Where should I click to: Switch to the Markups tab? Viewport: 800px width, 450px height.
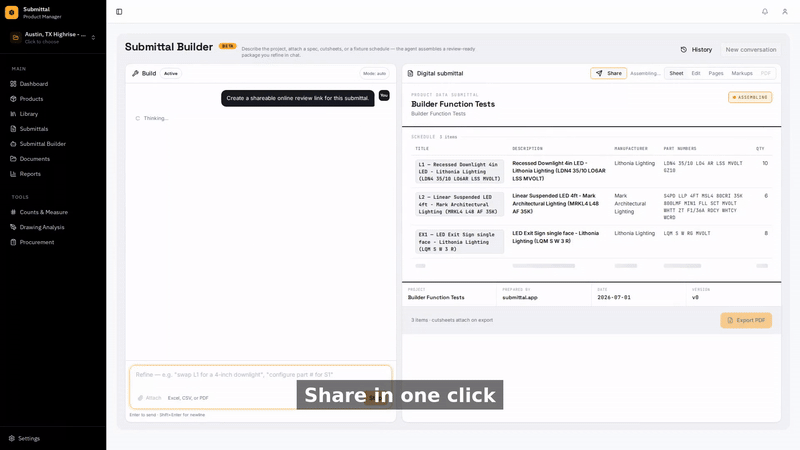(742, 73)
